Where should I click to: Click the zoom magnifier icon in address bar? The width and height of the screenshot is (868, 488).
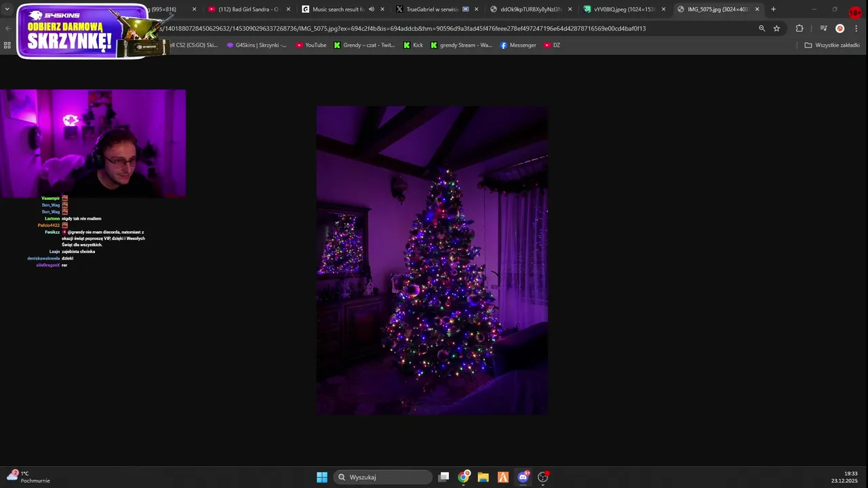pos(762,28)
